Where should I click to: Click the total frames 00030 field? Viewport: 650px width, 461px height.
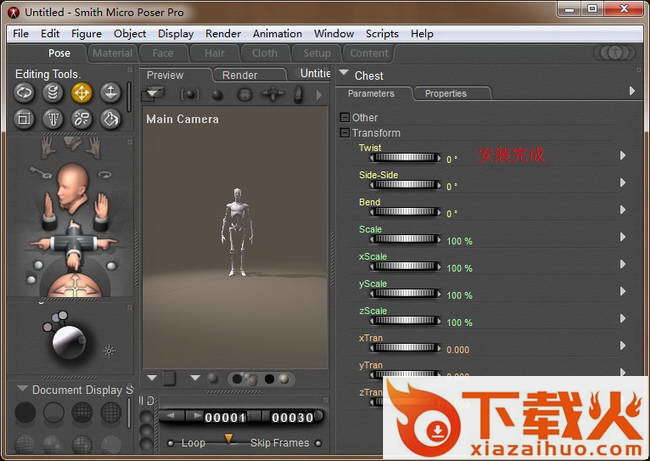pyautogui.click(x=293, y=417)
